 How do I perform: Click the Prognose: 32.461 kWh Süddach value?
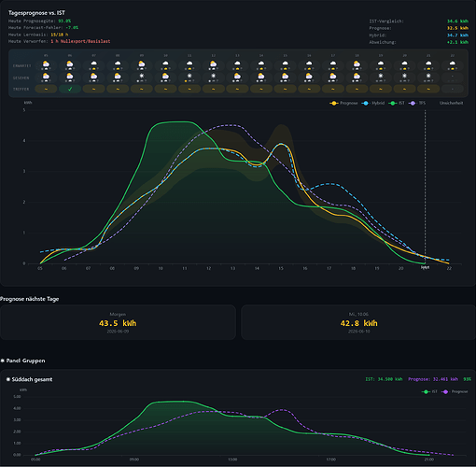point(433,379)
